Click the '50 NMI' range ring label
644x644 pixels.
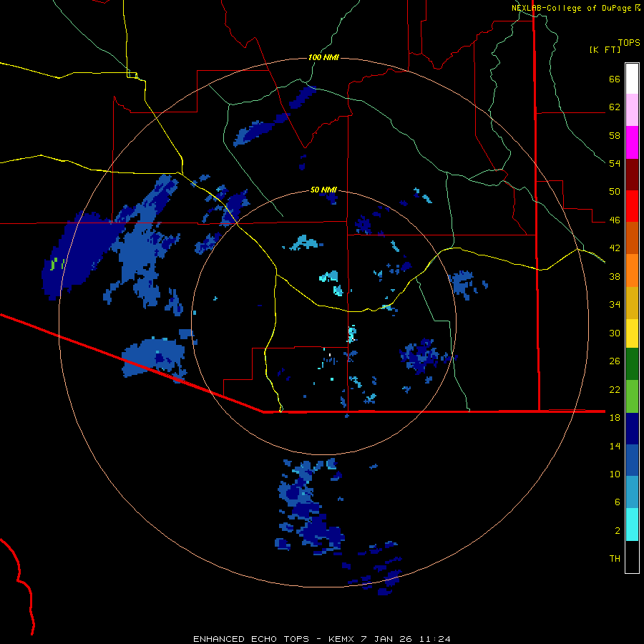point(323,190)
